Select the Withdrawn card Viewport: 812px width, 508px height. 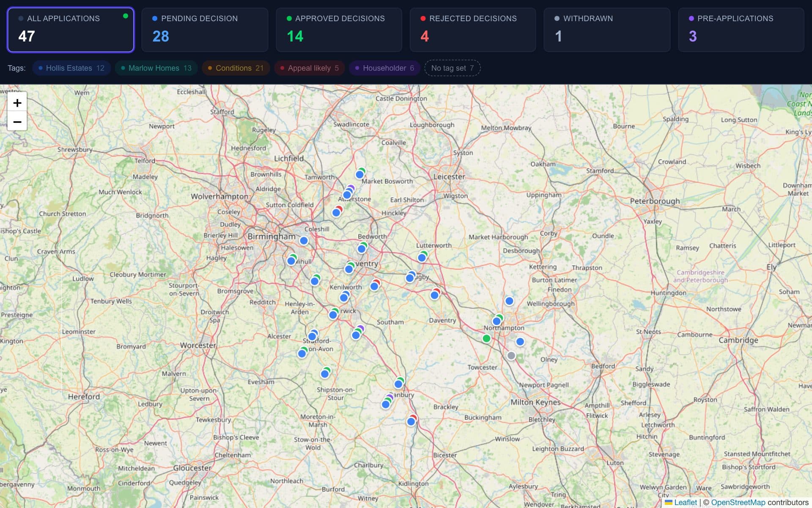pos(607,30)
